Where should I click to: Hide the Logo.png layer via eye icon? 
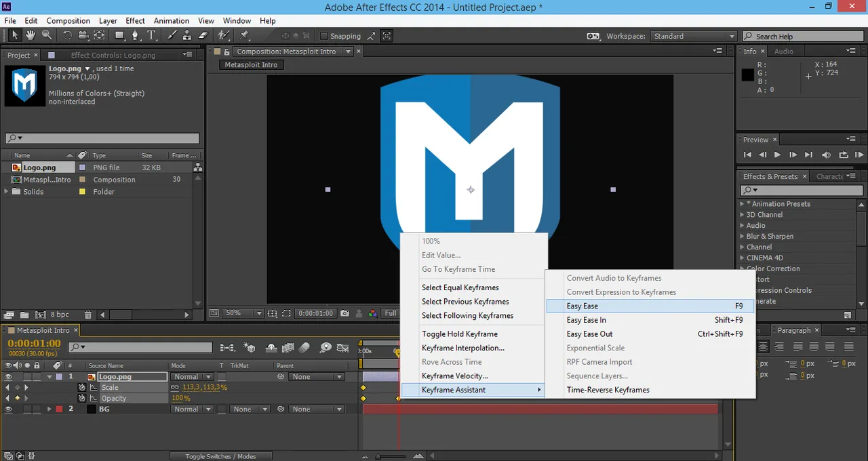click(x=9, y=377)
